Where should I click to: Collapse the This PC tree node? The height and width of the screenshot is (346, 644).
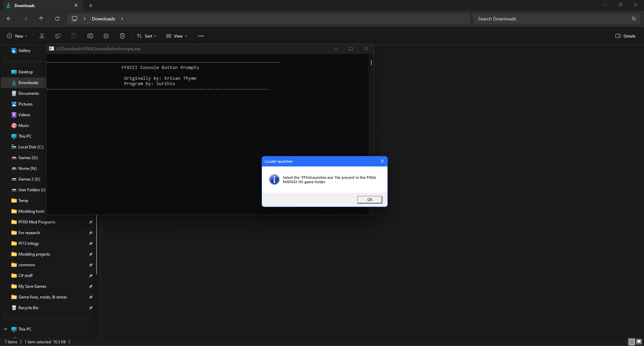6,329
